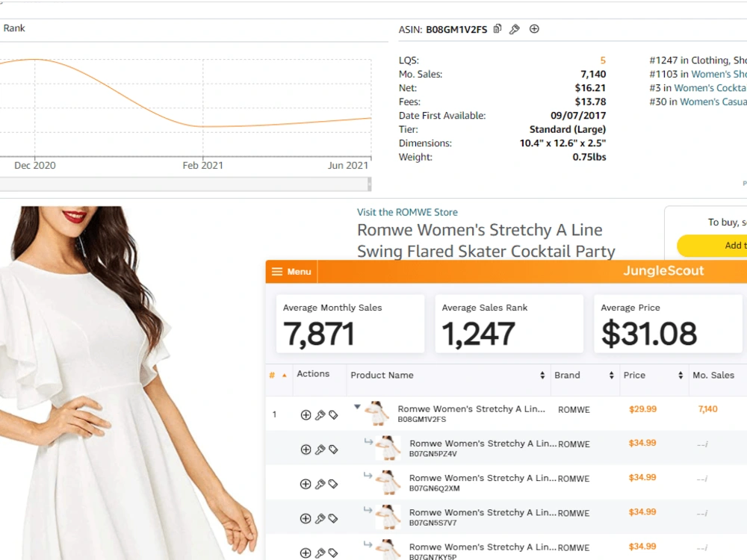Sort by the # column arrow

point(285,376)
